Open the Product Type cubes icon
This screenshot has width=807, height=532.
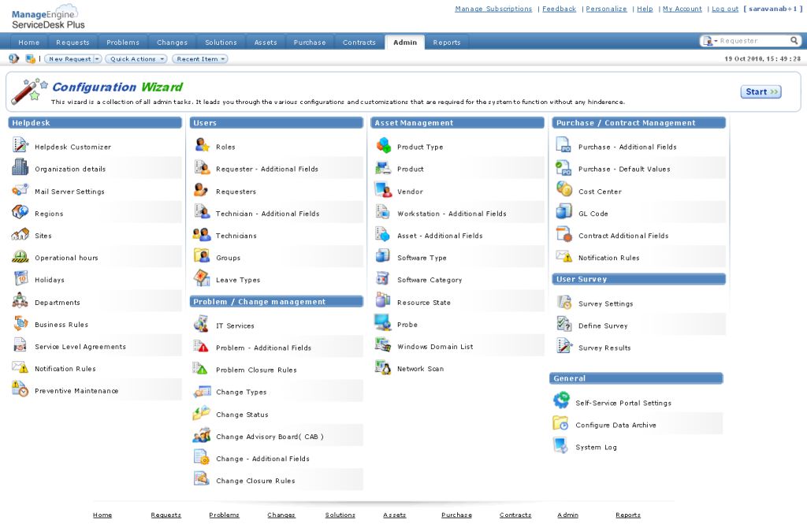pyautogui.click(x=384, y=145)
